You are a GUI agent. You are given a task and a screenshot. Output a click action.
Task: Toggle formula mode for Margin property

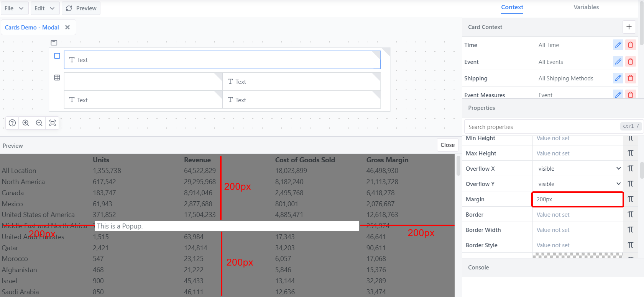[x=631, y=199]
